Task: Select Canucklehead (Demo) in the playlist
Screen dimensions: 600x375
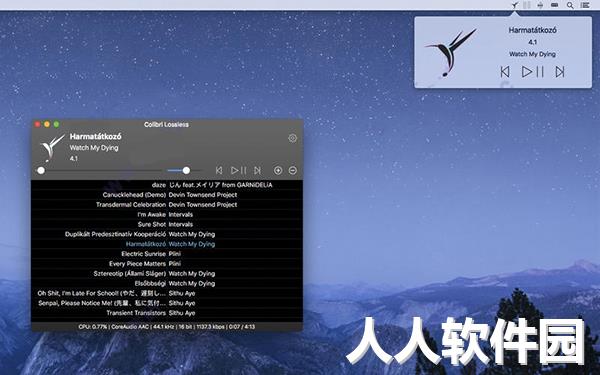Action: click(167, 195)
